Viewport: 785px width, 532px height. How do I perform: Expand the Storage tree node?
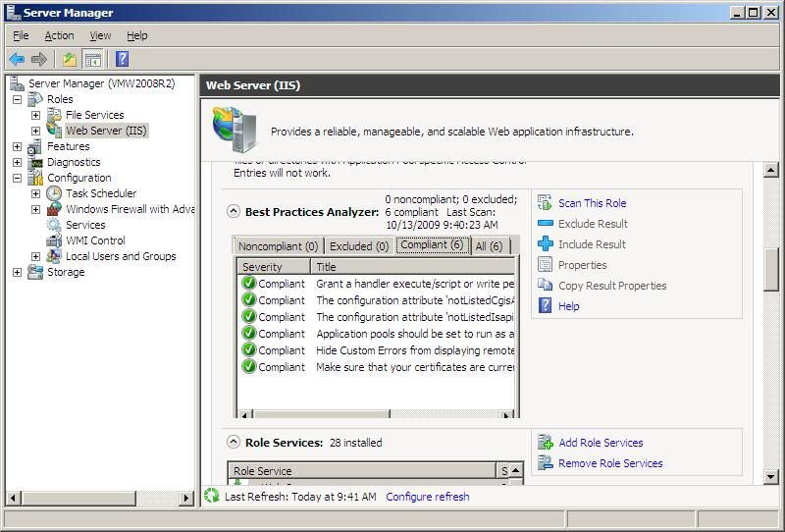pyautogui.click(x=17, y=272)
